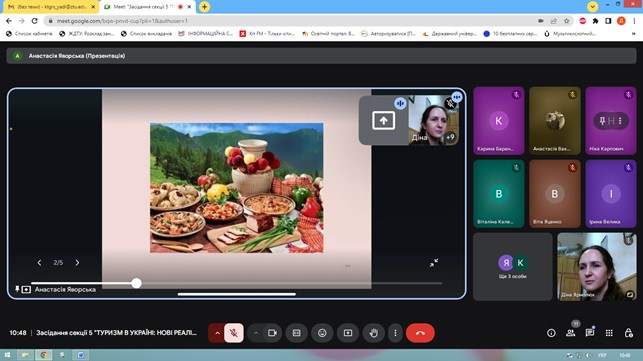Image resolution: width=643 pixels, height=361 pixels.
Task: Select the Діна floating video thumbnail
Action: (433, 120)
